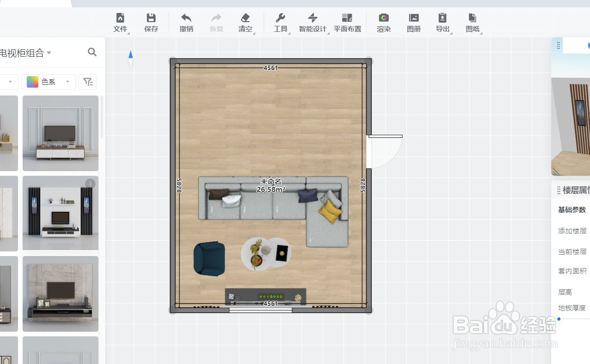590x364 pixels.
Task: Click the right 5828 dimension label
Action: (363, 185)
